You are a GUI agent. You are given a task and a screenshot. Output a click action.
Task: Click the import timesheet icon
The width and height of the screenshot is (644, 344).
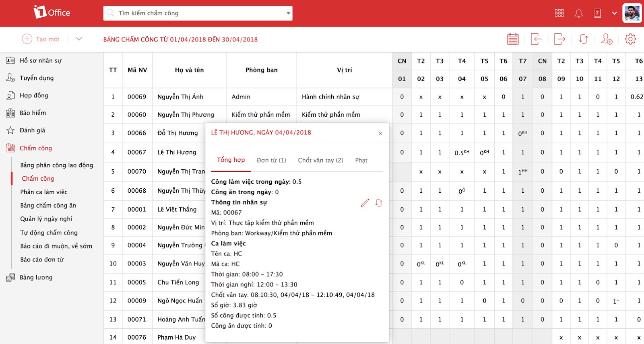pyautogui.click(x=536, y=39)
